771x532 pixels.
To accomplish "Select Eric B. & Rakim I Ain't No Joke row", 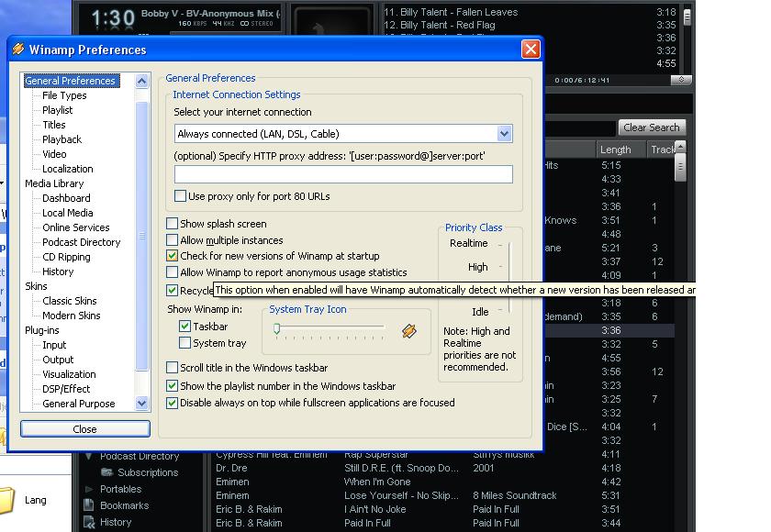I will tap(442, 509).
